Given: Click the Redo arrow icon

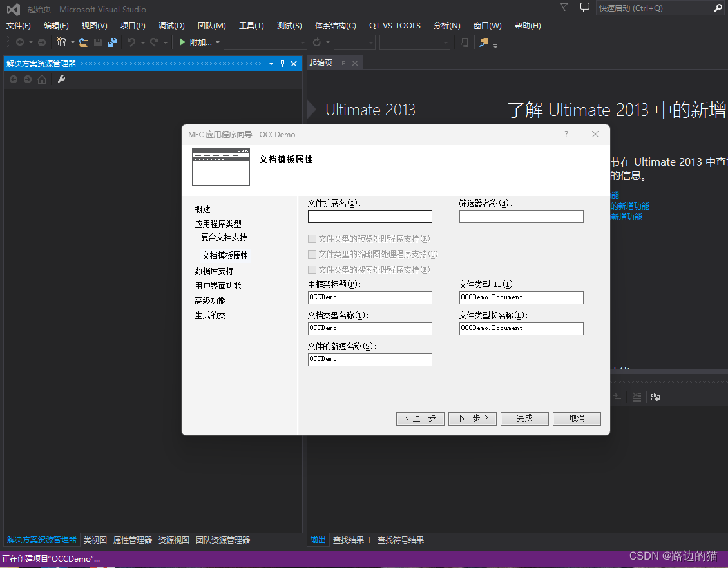Looking at the screenshot, I should (x=154, y=43).
